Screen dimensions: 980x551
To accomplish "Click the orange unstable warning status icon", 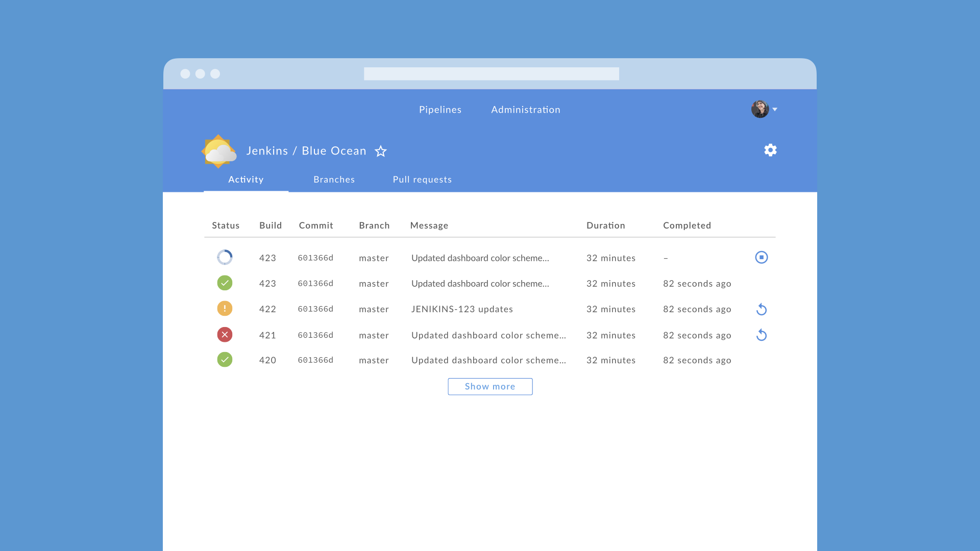I will pos(225,309).
